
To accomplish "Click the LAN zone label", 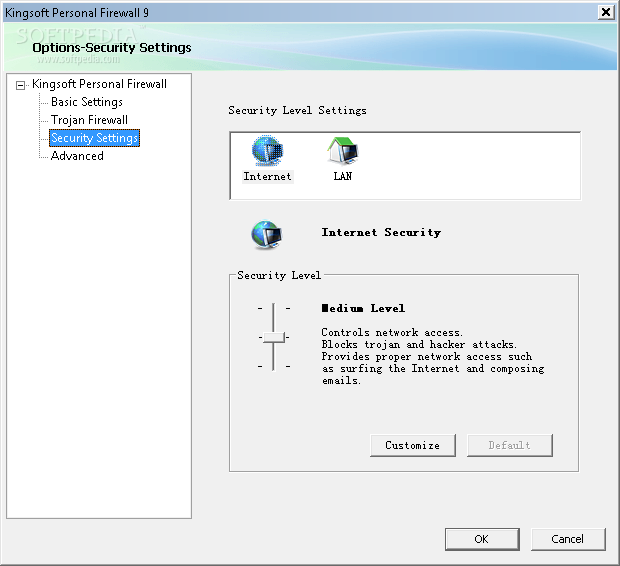I will (x=342, y=176).
